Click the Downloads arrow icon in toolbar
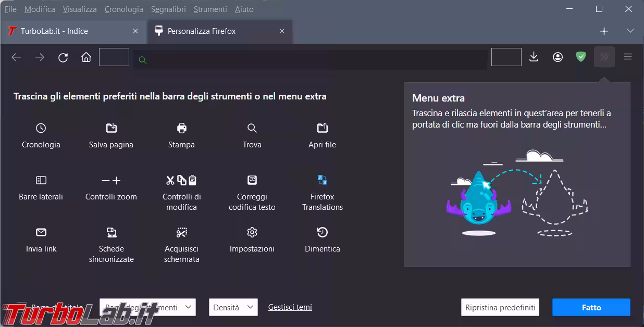 point(534,57)
